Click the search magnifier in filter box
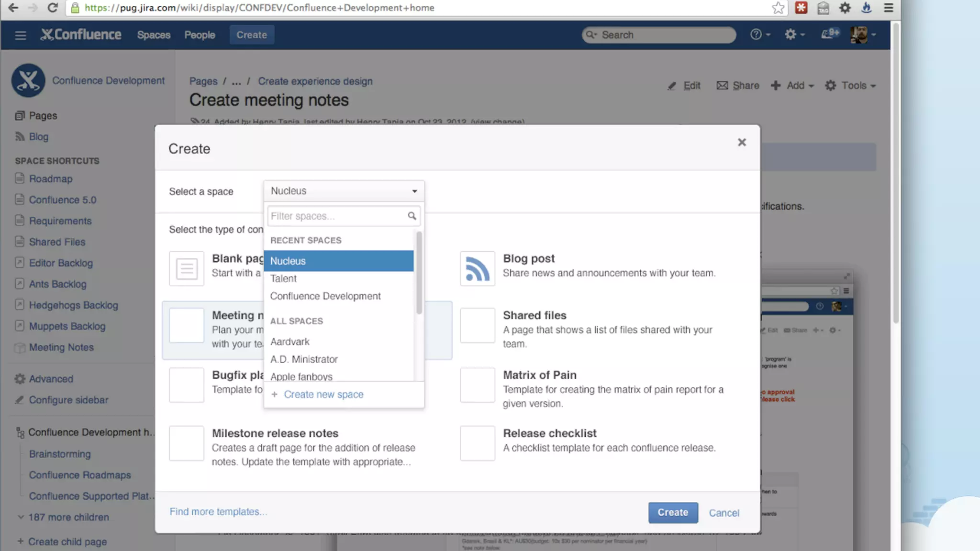This screenshot has height=551, width=980. 412,216
